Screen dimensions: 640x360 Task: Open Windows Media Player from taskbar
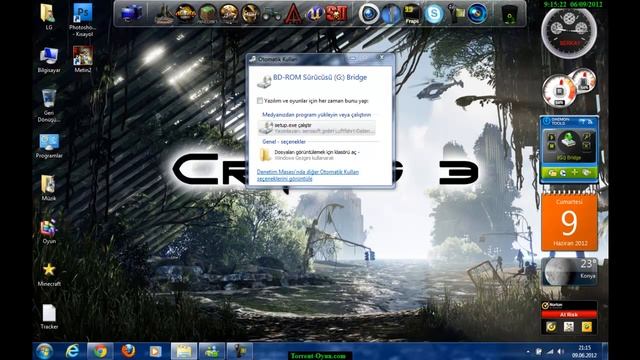[x=156, y=351]
